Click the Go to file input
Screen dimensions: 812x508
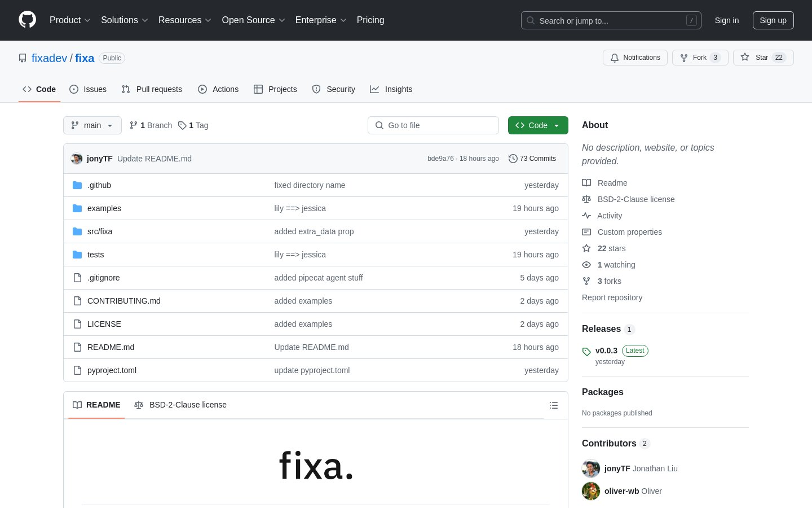(433, 125)
